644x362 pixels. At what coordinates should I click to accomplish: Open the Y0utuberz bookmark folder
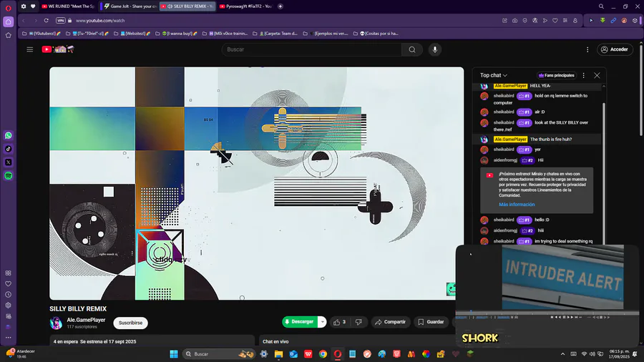click(x=42, y=34)
